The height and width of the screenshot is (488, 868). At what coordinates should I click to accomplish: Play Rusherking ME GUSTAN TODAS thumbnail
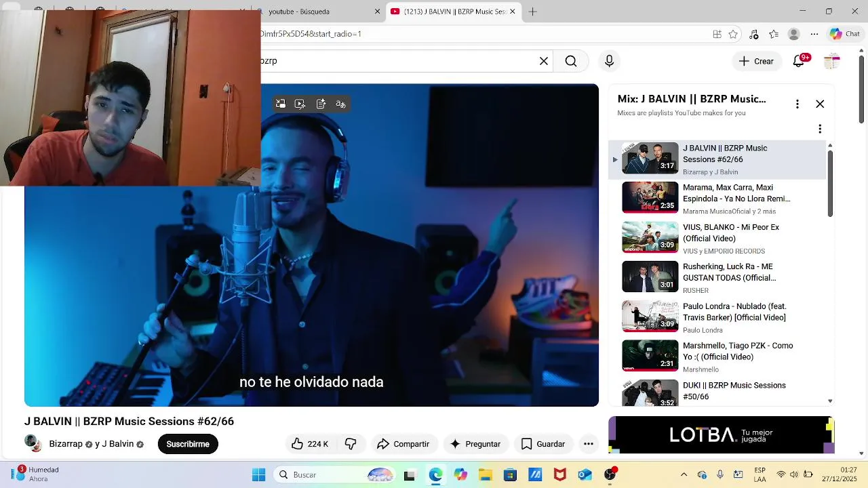(650, 277)
